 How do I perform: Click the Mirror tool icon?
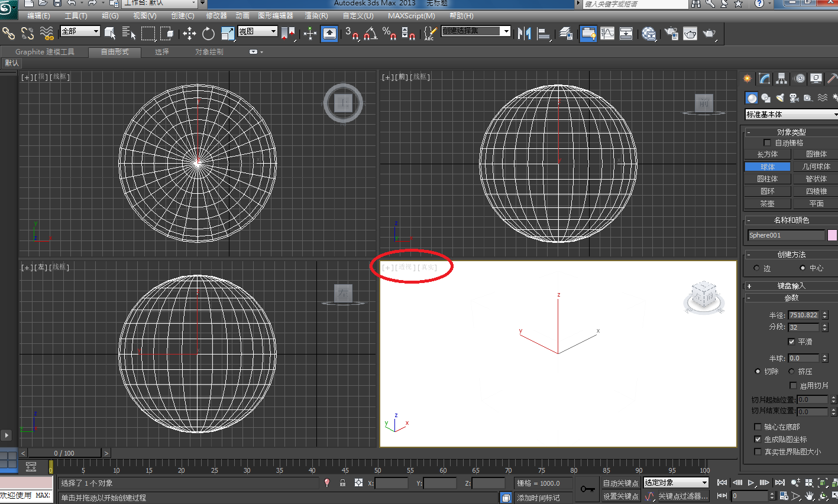click(524, 34)
